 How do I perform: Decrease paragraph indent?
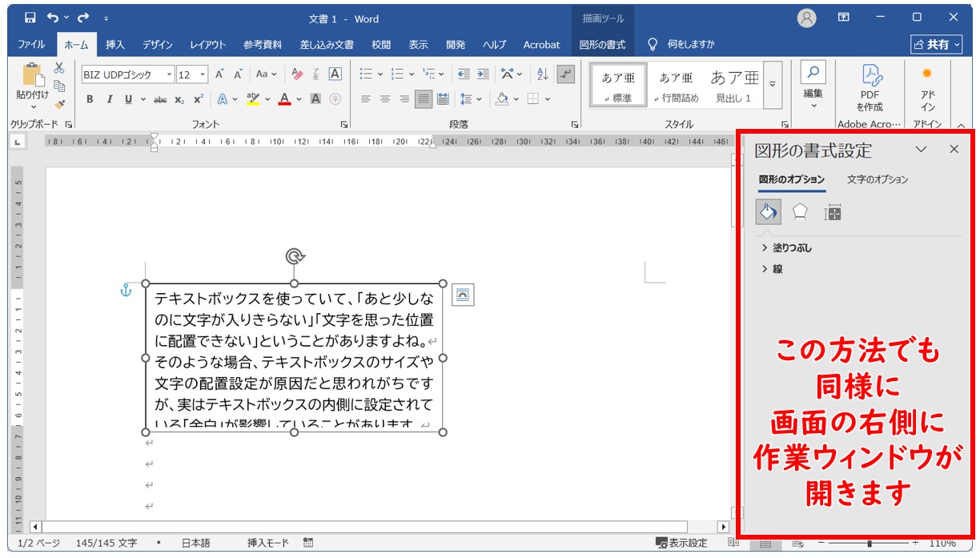tap(464, 74)
